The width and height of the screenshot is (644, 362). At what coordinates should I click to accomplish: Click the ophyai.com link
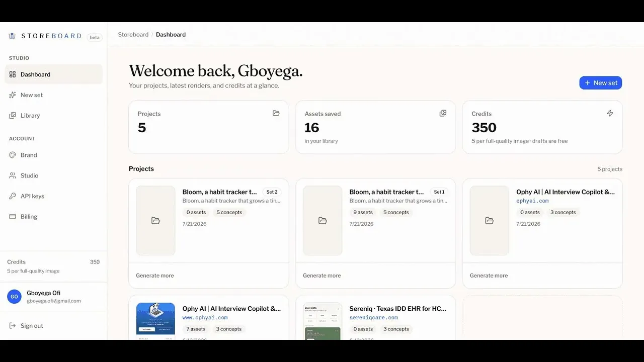[532, 201]
